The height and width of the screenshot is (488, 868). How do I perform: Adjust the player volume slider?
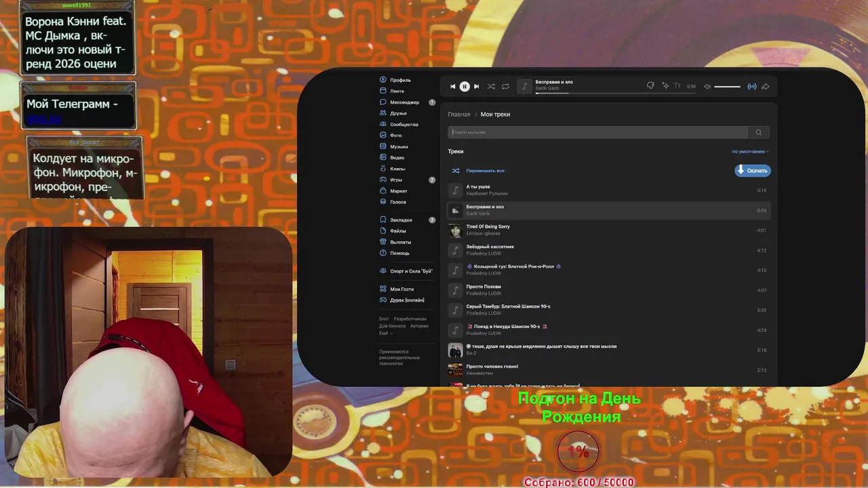click(727, 87)
